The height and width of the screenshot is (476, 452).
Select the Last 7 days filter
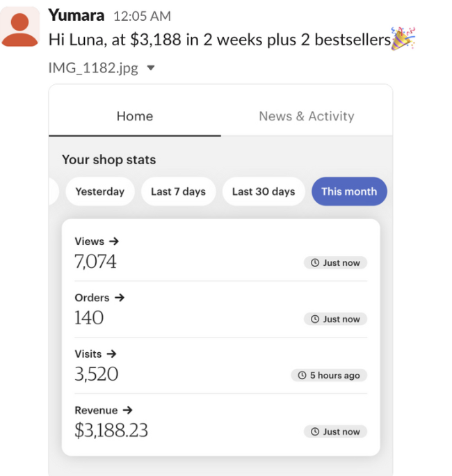coord(178,191)
